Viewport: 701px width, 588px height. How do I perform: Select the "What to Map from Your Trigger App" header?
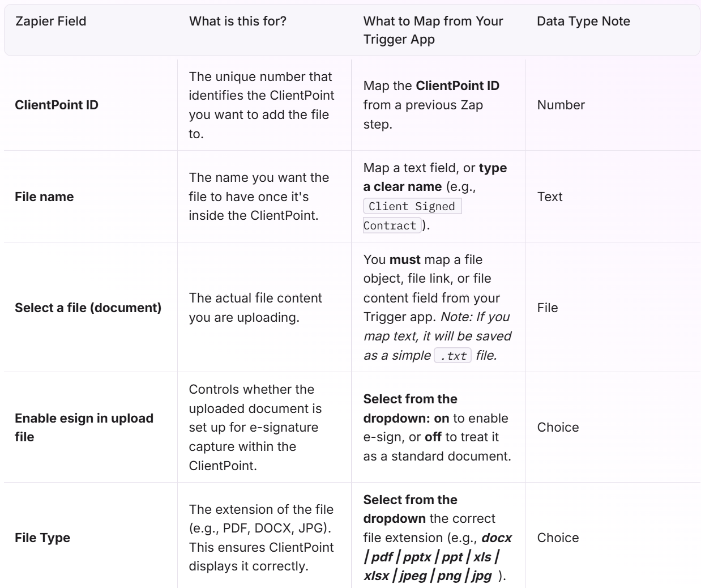point(433,30)
